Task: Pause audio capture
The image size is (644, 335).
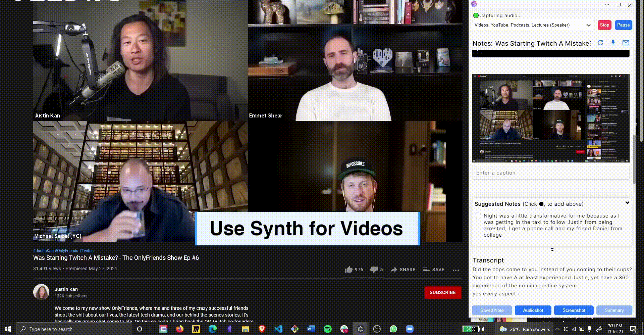Action: pos(623,25)
